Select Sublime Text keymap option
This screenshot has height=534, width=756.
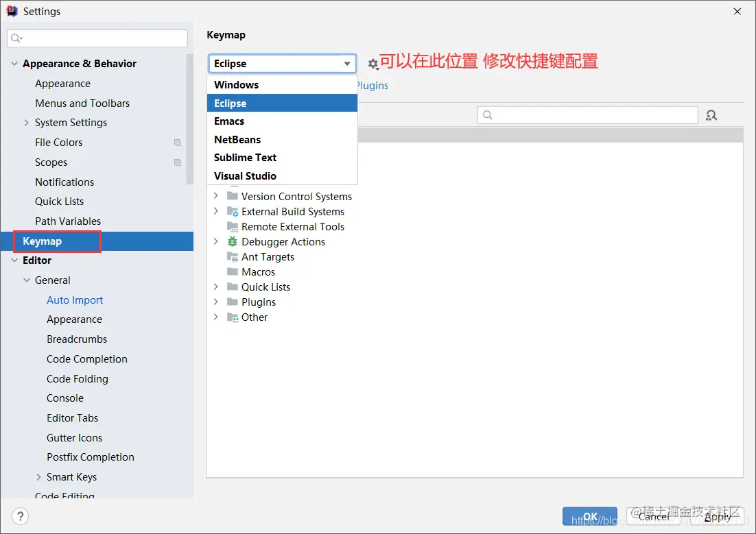(282, 158)
